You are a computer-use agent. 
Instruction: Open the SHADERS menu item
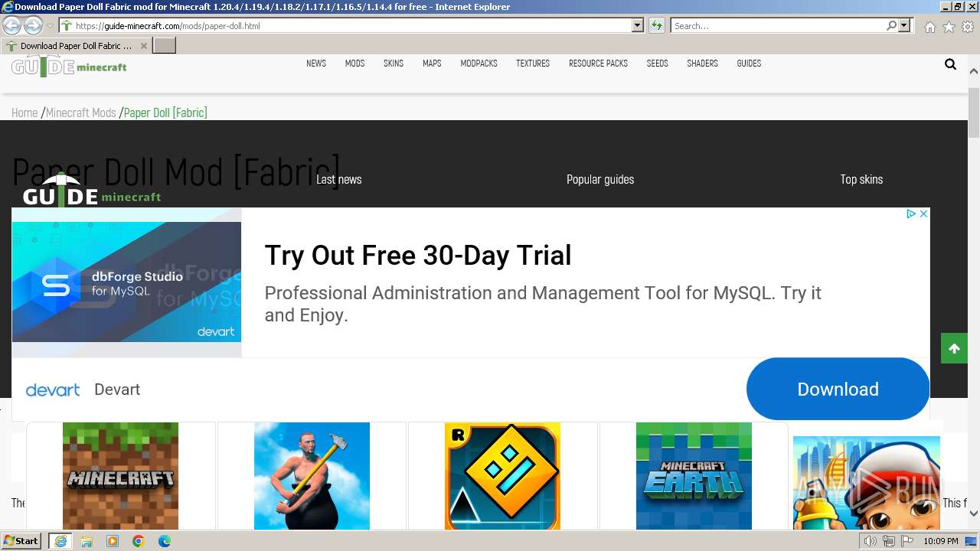[x=702, y=64]
